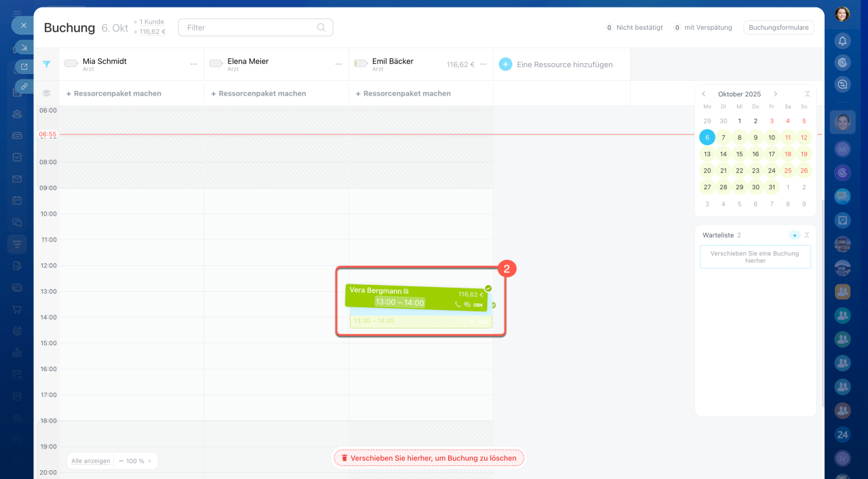Collapse the Oktober 2025 mini calendar
This screenshot has height=479, width=868.
(x=808, y=94)
